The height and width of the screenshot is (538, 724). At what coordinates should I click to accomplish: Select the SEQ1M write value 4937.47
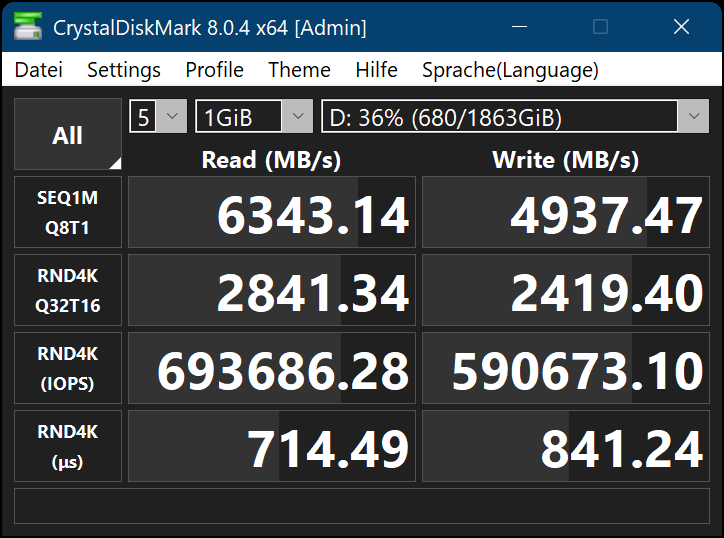point(566,212)
